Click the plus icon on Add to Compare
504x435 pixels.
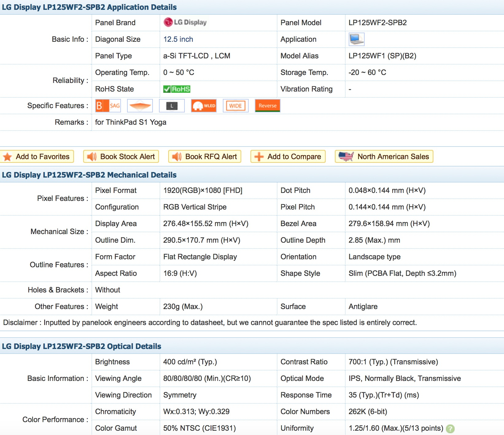pos(259,157)
